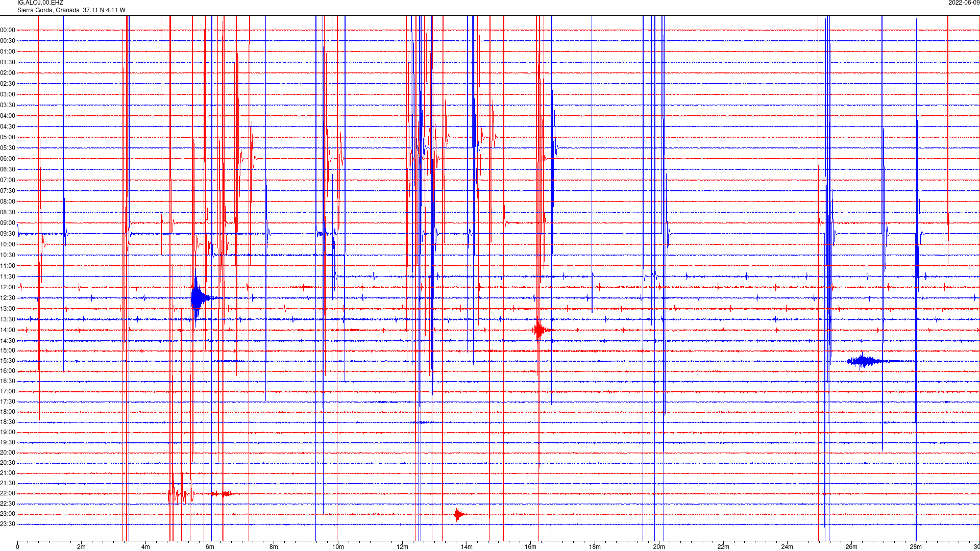Select the 15:00 trace label
The image size is (980, 551).
(x=8, y=350)
